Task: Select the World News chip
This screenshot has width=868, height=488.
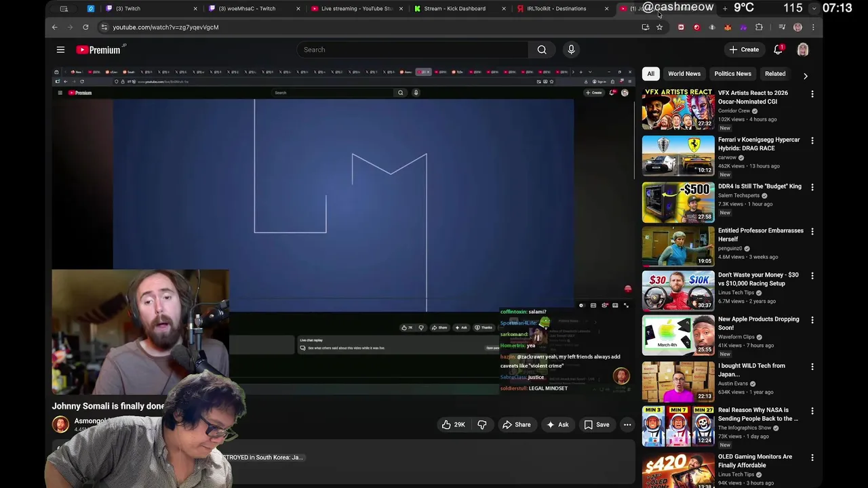Action: (684, 74)
